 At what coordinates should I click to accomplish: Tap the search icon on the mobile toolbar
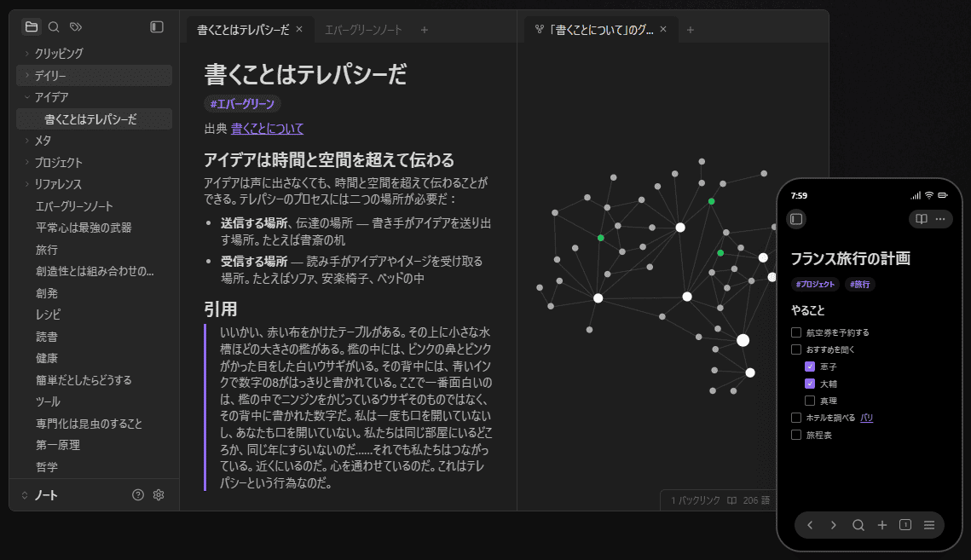858,525
